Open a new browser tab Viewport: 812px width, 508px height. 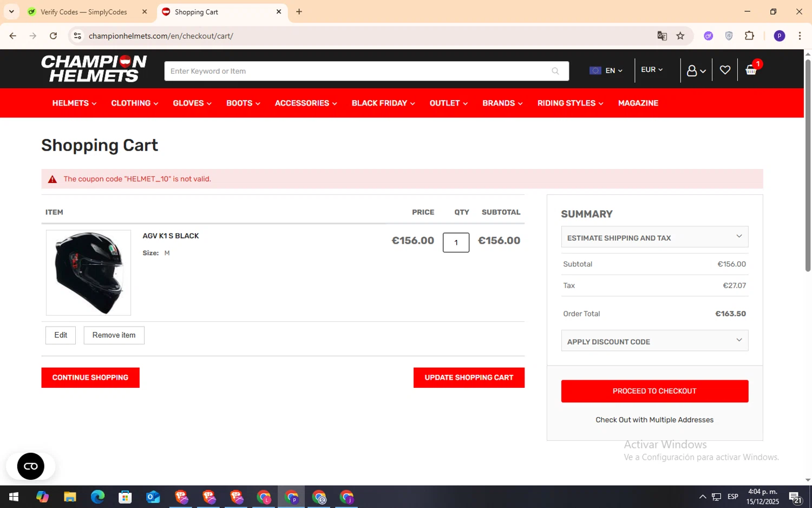coord(299,11)
